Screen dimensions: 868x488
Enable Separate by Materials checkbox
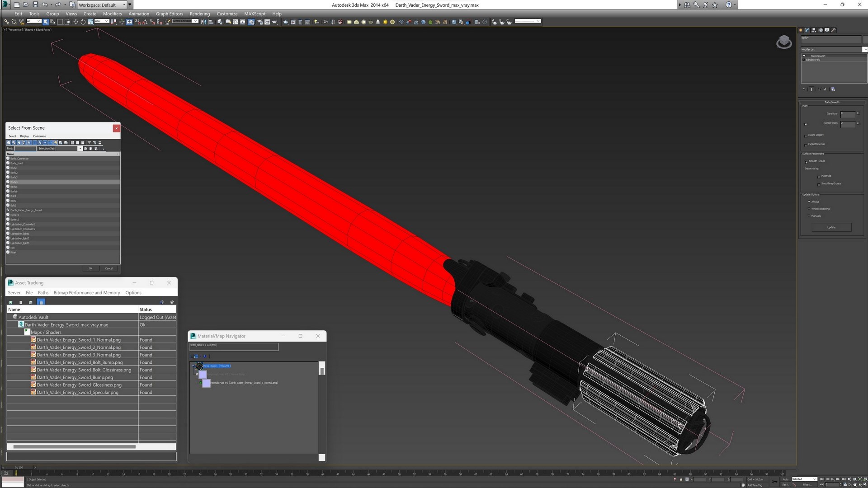819,176
